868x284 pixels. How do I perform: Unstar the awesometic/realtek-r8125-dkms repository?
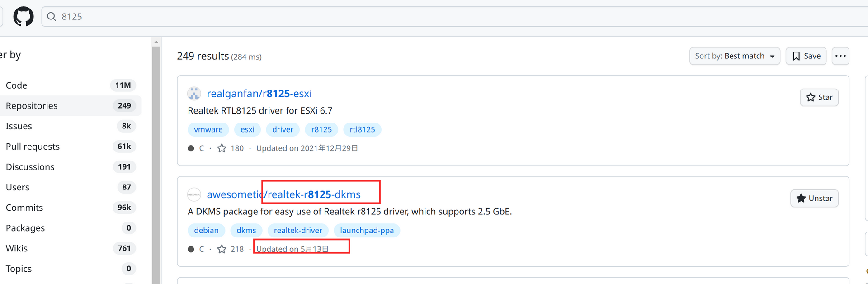tap(814, 198)
